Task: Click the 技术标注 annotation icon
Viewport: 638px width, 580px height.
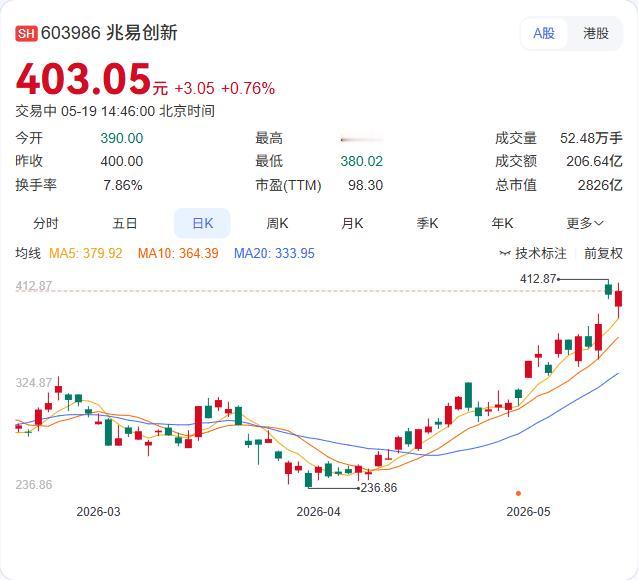Action: click(x=505, y=254)
